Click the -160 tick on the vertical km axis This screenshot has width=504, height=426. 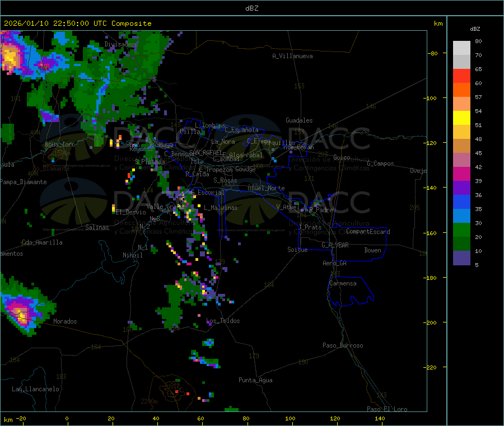coord(431,233)
